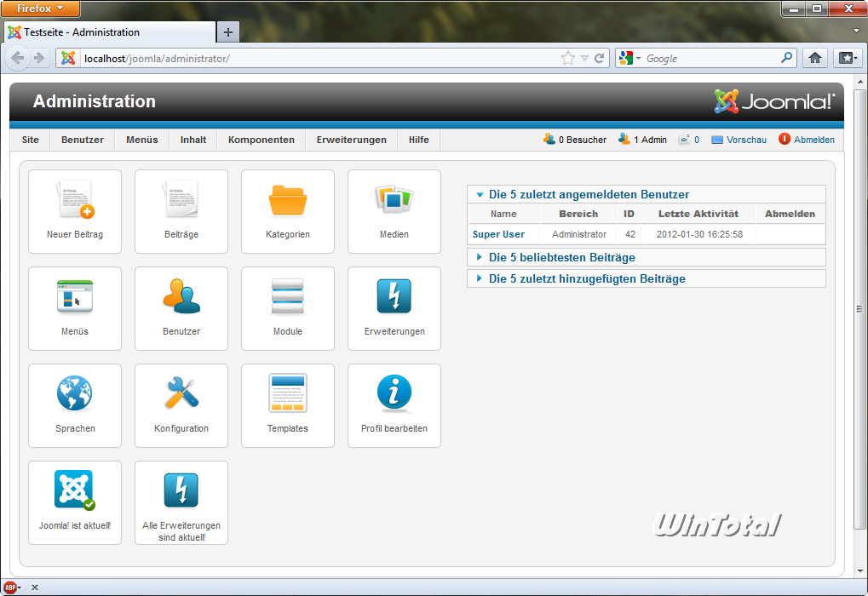
Task: Click Alle Erweiterungen sind aktuell icon
Action: pyautogui.click(x=181, y=502)
